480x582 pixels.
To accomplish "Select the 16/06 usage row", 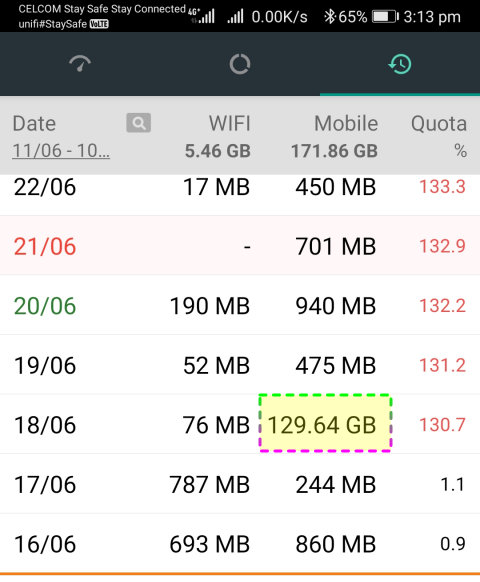I will point(240,544).
